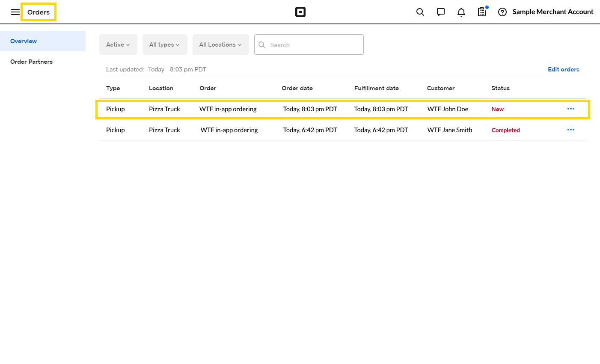This screenshot has width=600, height=364.
Task: Click customer WTF Jane Smith
Action: (450, 130)
